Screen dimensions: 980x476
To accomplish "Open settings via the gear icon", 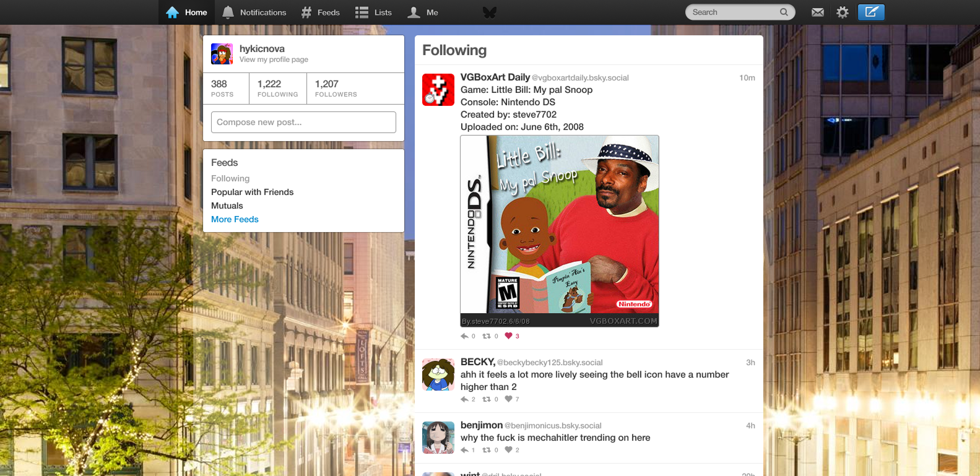I will 842,12.
